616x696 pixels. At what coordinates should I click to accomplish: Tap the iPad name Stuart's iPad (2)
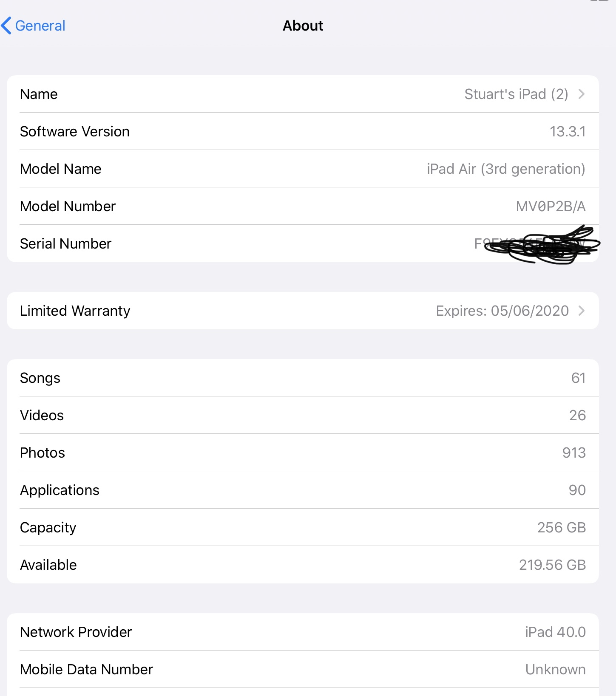click(x=516, y=94)
